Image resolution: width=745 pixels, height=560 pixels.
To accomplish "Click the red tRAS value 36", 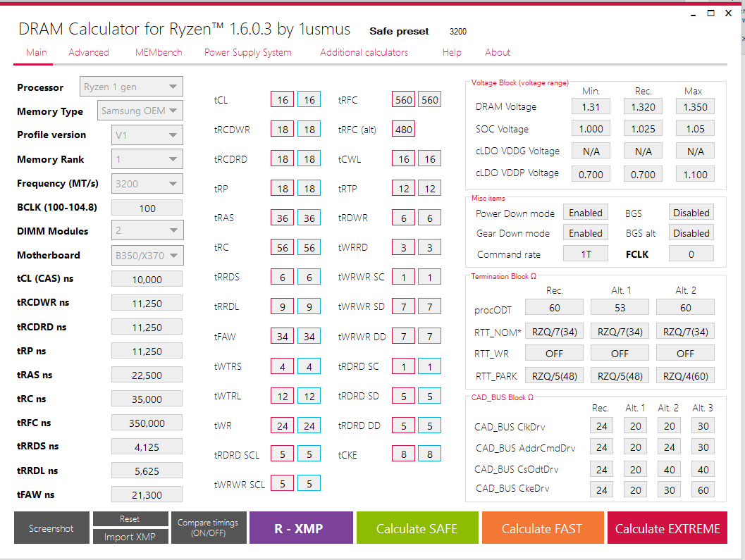I will (x=283, y=218).
